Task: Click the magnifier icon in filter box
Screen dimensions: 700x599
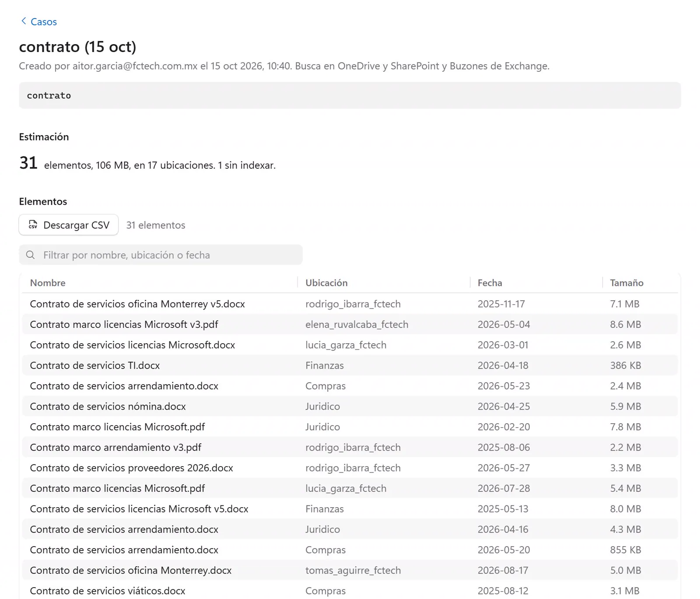Action: click(x=30, y=255)
